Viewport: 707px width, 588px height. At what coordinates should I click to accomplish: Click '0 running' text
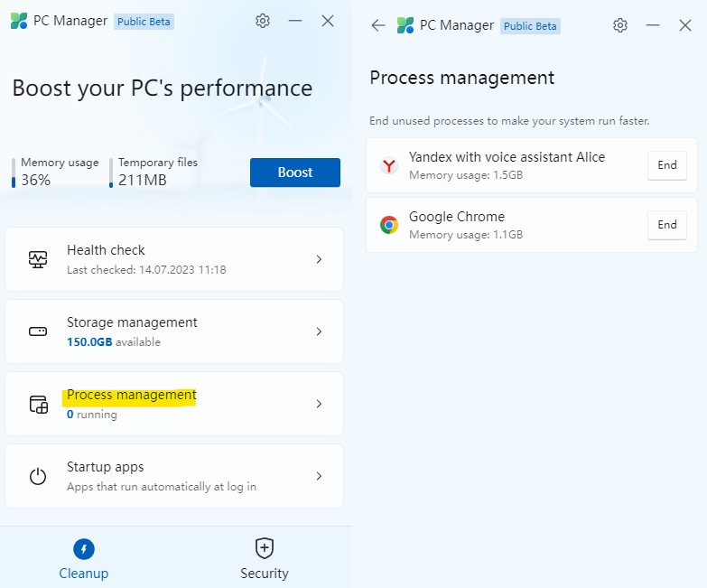92,414
